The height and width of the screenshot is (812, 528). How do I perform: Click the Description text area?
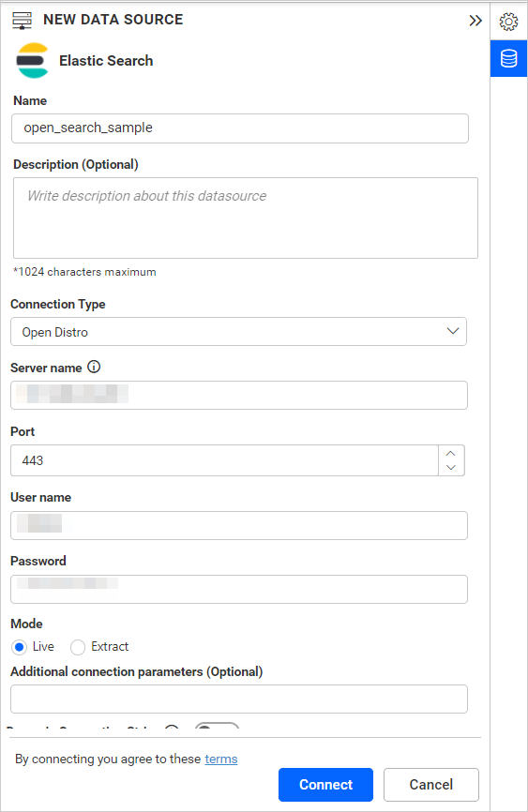point(246,218)
